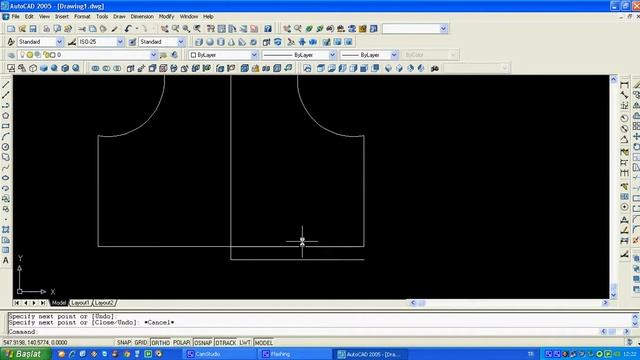Click the Plot print icon
Image resolution: width=640 pixels, height=360 pixels.
pos(47,29)
